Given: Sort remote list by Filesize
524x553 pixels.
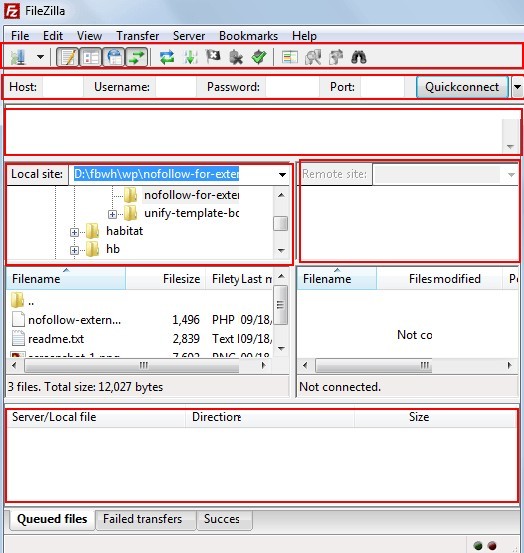Looking at the screenshot, I should (x=420, y=279).
